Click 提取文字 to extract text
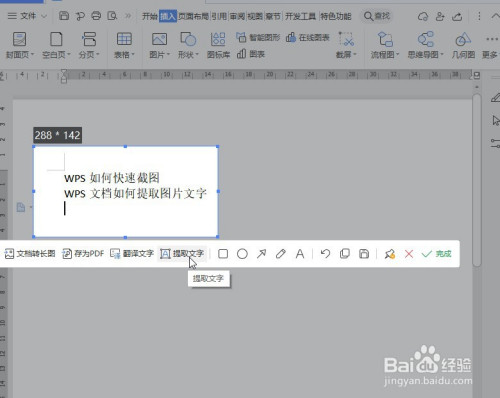 click(x=182, y=254)
